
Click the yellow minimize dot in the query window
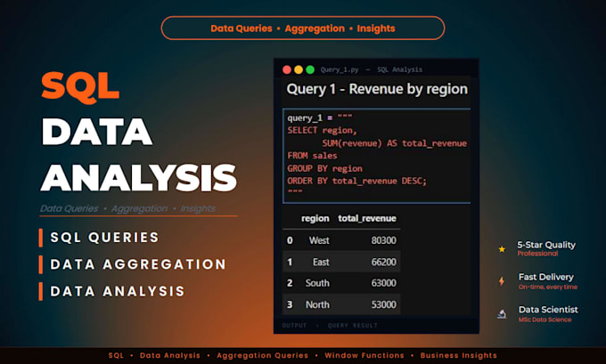[x=299, y=69]
